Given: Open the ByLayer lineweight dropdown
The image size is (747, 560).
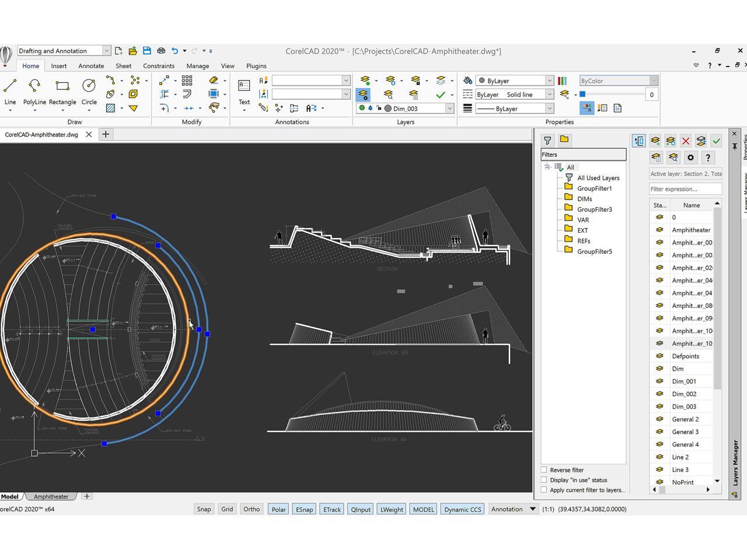Looking at the screenshot, I should 549,108.
